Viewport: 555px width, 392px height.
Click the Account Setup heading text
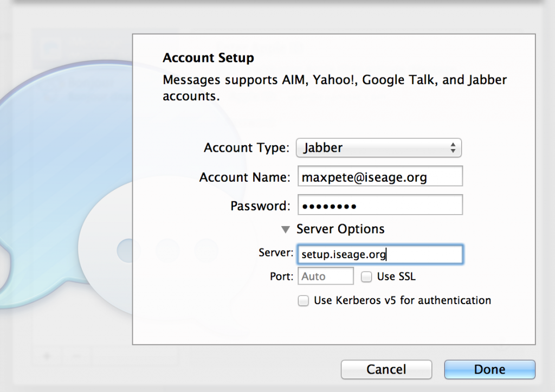(209, 57)
